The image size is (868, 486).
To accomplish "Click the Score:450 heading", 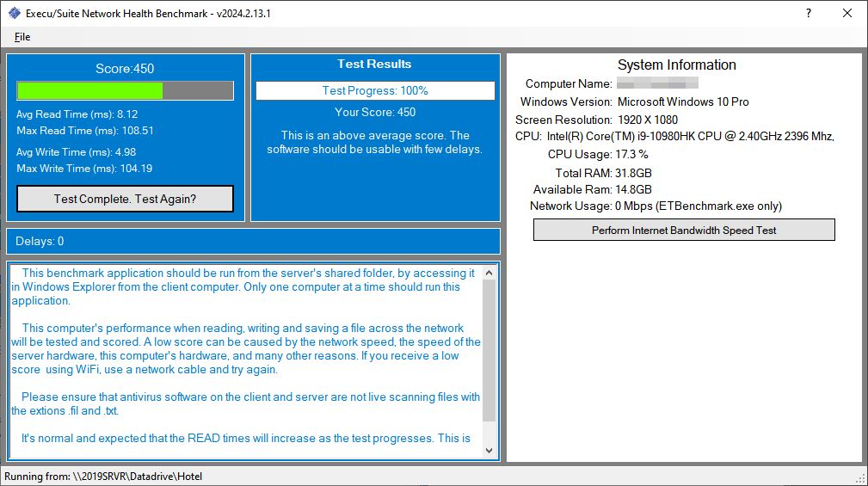I will point(125,69).
